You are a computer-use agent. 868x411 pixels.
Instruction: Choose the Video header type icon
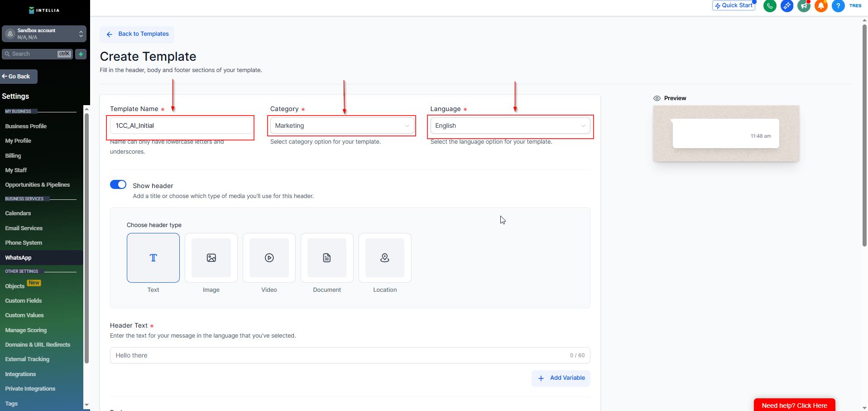point(269,258)
